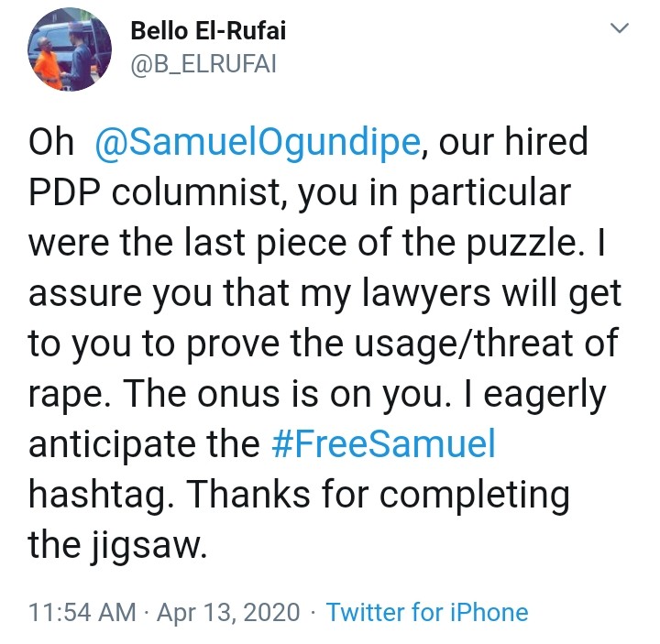This screenshot has width=660, height=644.
Task: Click Bello El-Rufai's profile avatar
Action: pyautogui.click(x=71, y=54)
